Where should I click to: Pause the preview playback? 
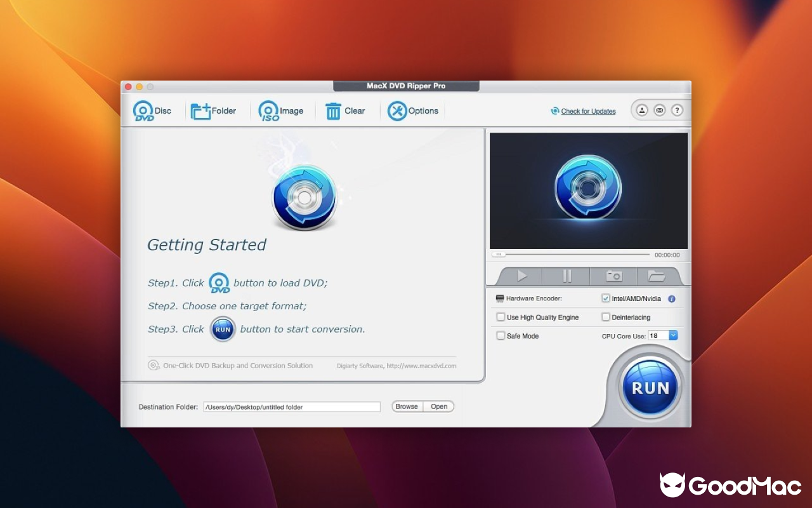pyautogui.click(x=566, y=276)
